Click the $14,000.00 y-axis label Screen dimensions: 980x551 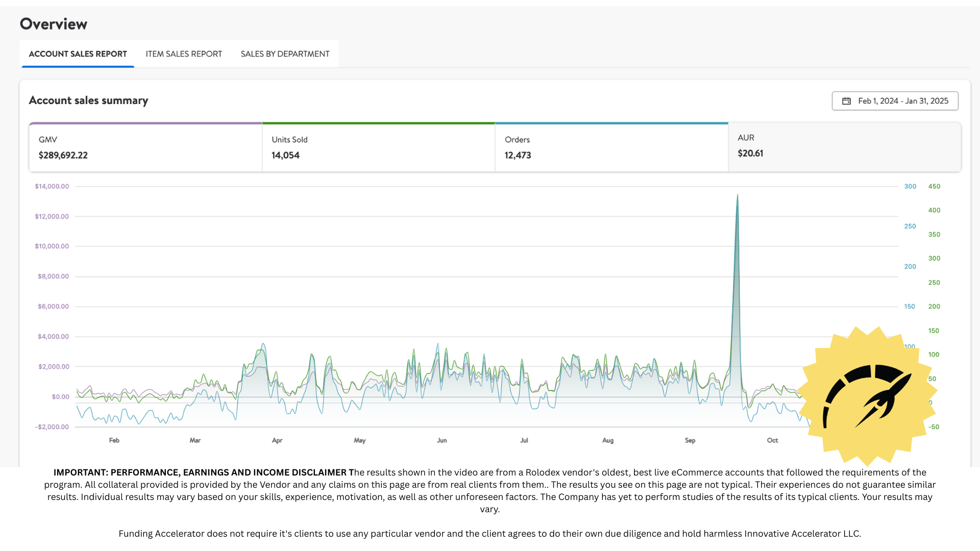[52, 186]
